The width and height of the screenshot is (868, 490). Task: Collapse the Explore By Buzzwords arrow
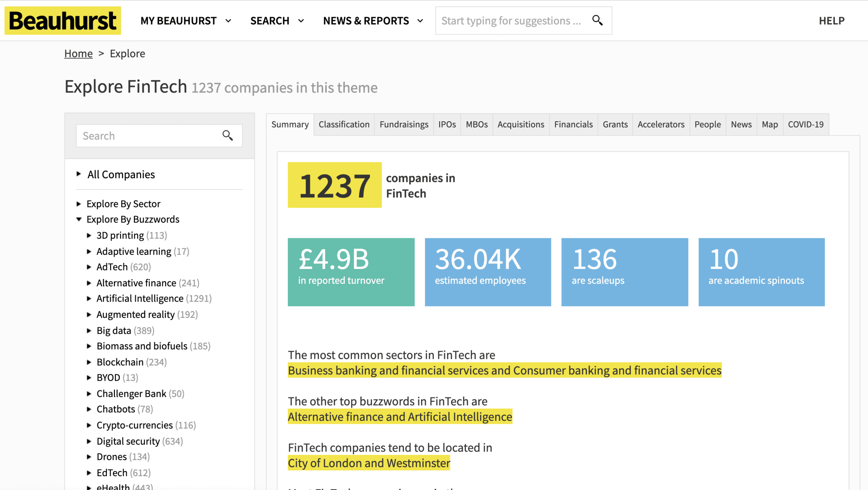(x=79, y=219)
